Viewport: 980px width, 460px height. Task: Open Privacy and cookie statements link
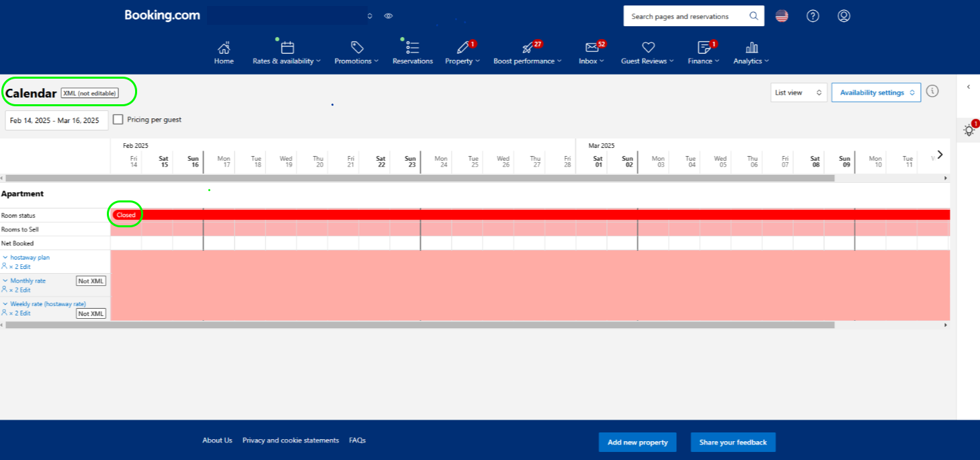tap(290, 440)
